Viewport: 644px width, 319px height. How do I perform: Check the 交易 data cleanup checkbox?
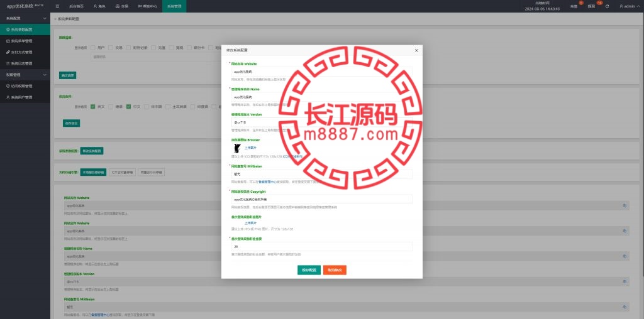point(111,48)
